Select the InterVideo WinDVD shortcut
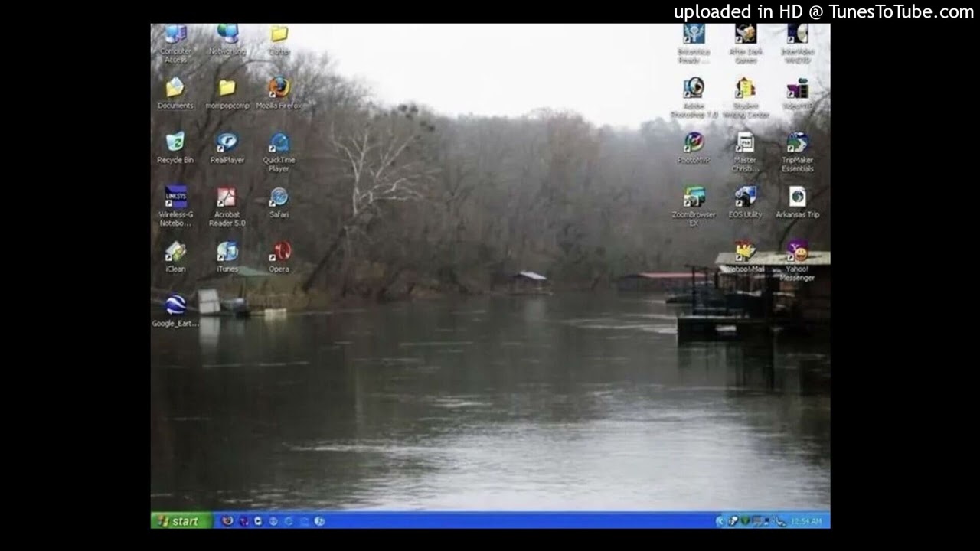 click(x=797, y=44)
